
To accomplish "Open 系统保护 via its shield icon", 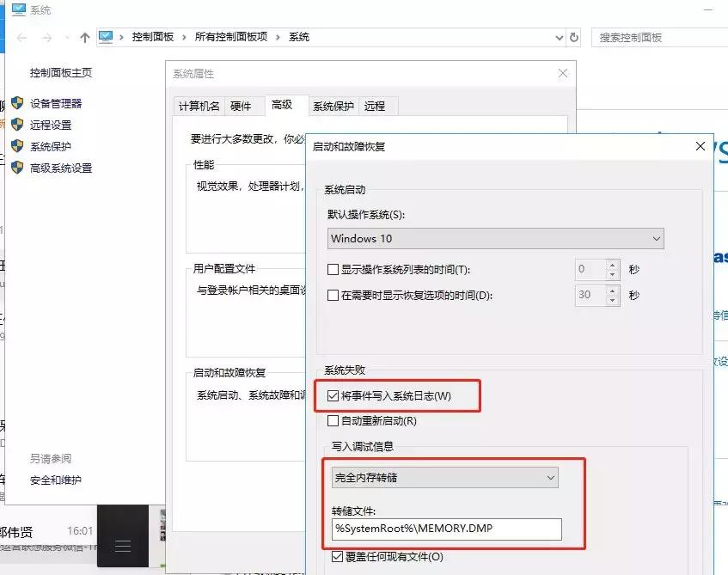I will click(x=19, y=145).
